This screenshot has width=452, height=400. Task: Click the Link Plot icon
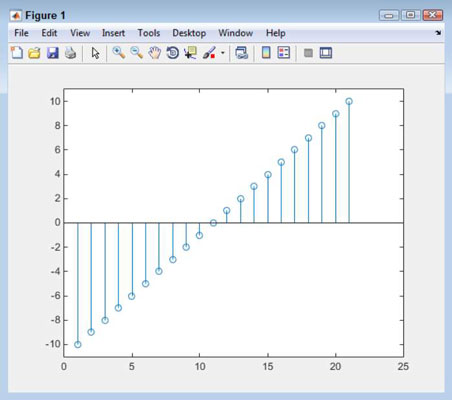coord(242,53)
